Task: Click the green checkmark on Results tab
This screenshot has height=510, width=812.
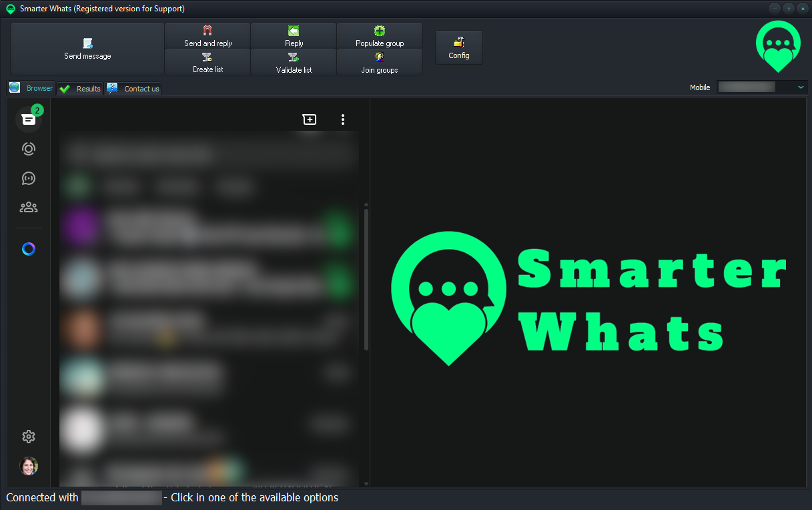Action: point(65,89)
